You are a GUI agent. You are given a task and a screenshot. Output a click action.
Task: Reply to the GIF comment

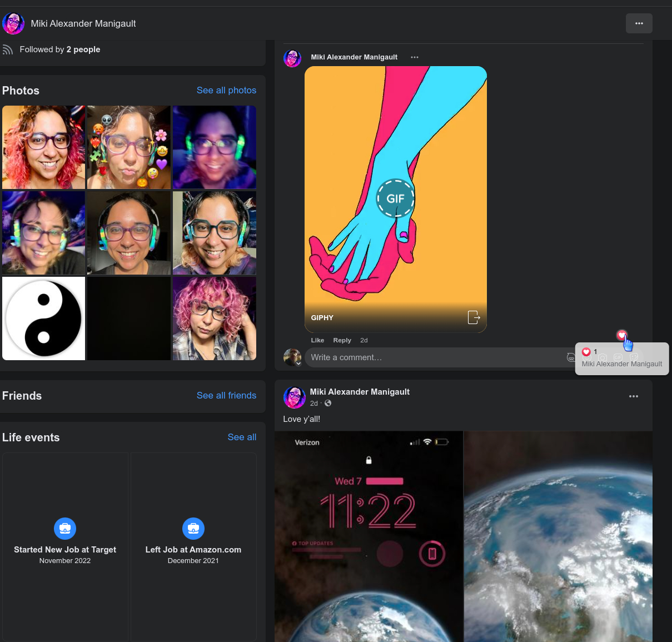pyautogui.click(x=342, y=340)
